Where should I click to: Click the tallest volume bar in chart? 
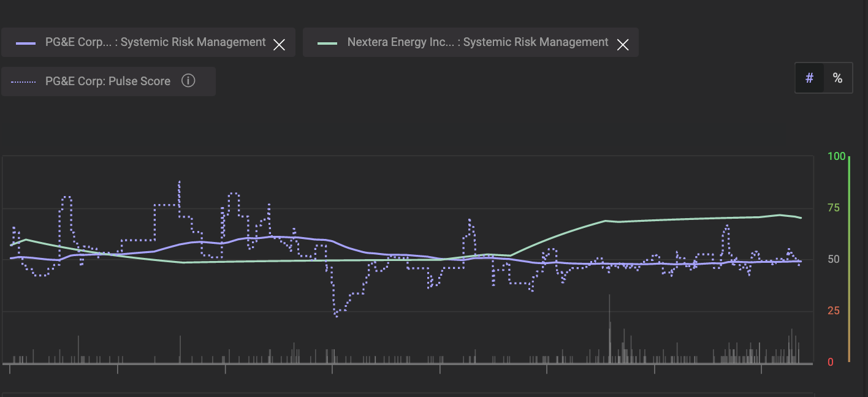[x=609, y=329]
